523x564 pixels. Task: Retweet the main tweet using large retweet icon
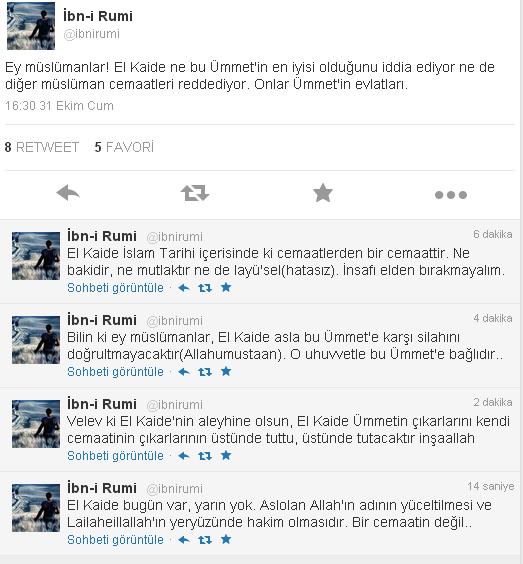pos(195,193)
